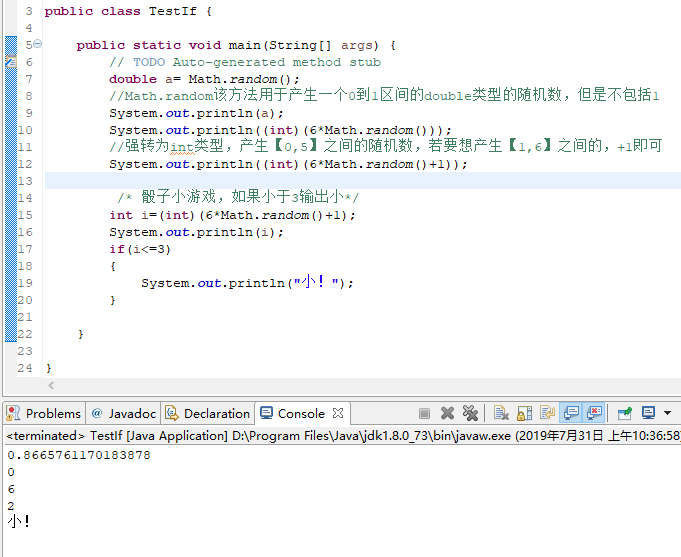Click "int i=(int)(6*Math.random()+1);" on line 15
681x557 pixels.
232,216
